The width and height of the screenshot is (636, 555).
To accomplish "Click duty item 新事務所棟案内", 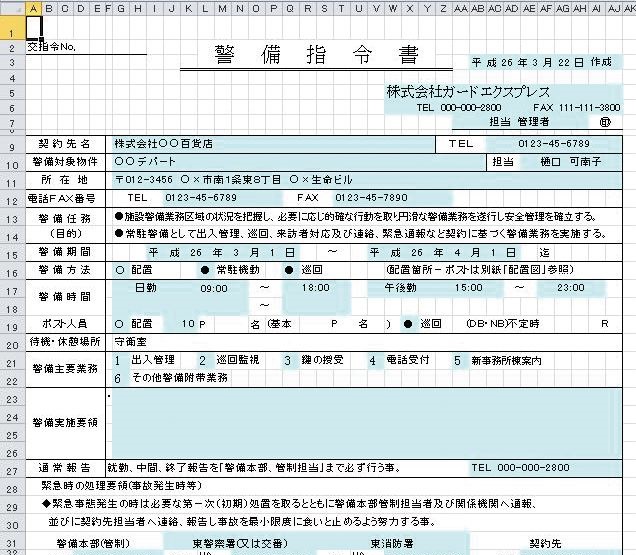I will [506, 361].
